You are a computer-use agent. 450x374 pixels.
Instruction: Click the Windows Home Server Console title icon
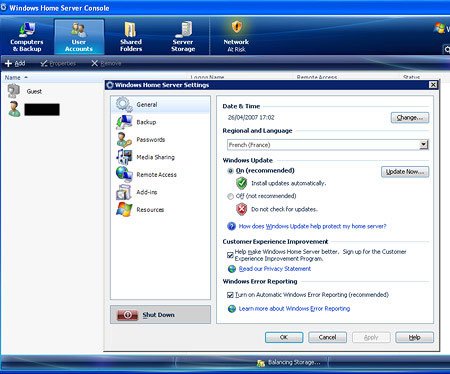[x=4, y=8]
